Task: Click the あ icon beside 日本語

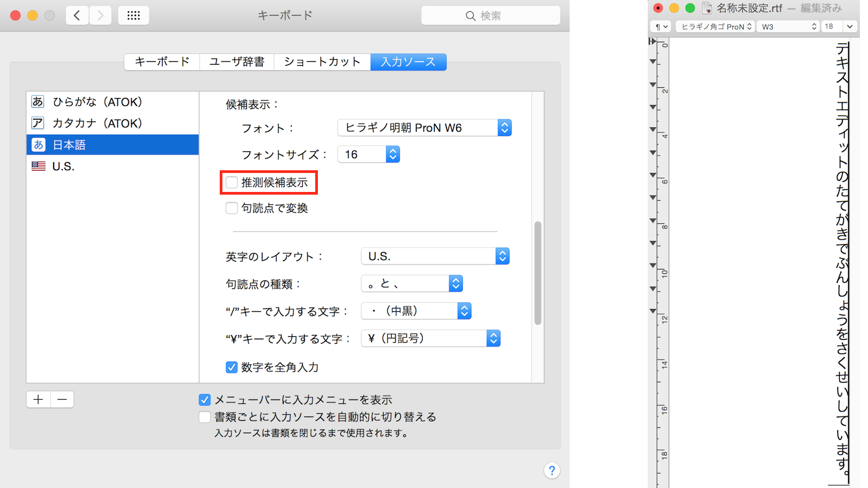Action: pos(38,145)
